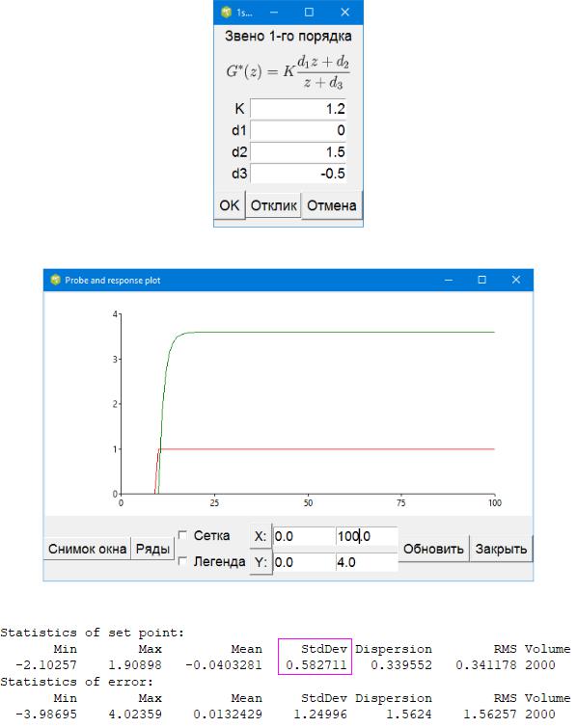This screenshot has height=728, width=577.
Task: Click the error Mean value 0.0132429
Action: coord(228,715)
